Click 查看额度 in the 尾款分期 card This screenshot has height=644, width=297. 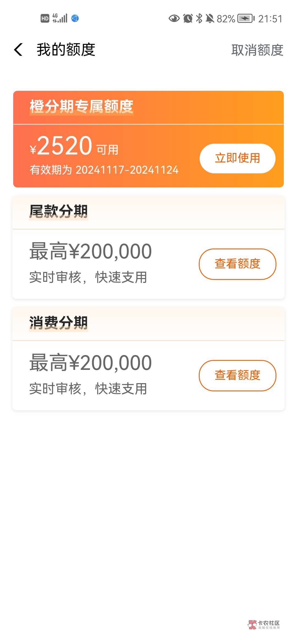(237, 264)
